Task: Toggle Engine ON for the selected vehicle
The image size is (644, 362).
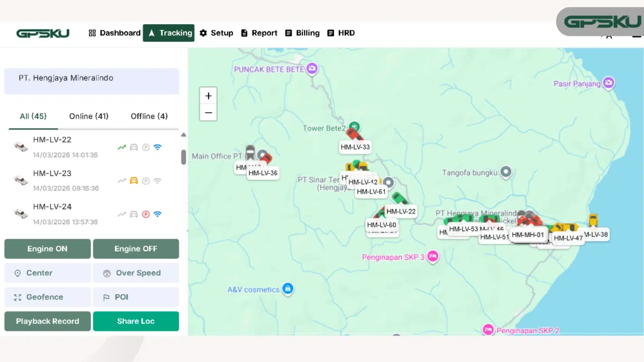Action: tap(47, 249)
